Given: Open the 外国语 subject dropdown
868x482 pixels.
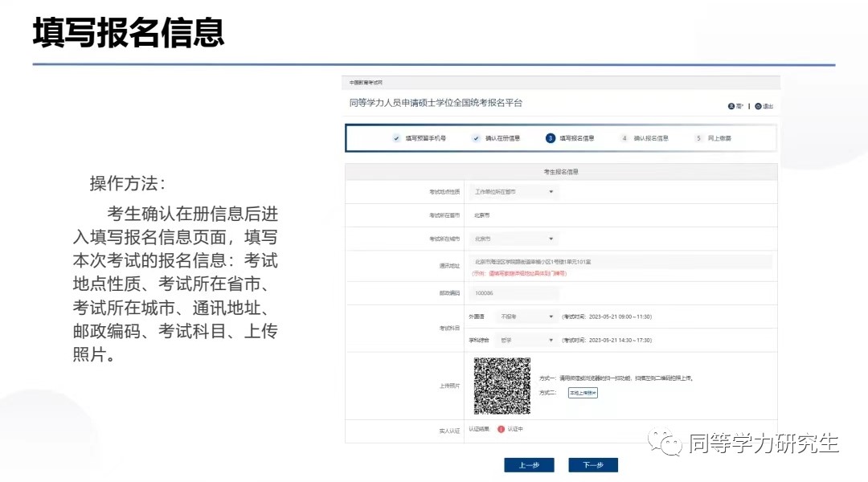Looking at the screenshot, I should tap(526, 317).
